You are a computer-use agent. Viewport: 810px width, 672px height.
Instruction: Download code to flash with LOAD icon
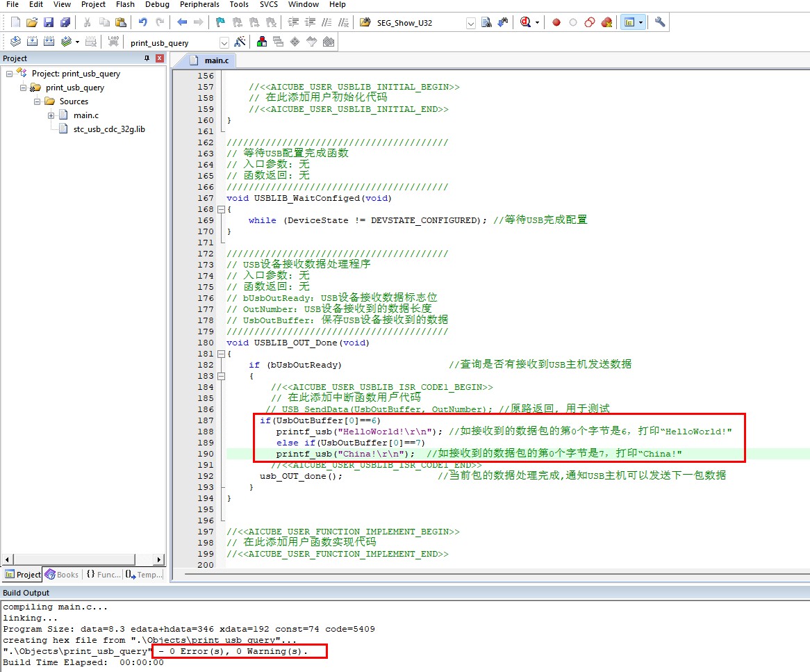click(114, 42)
